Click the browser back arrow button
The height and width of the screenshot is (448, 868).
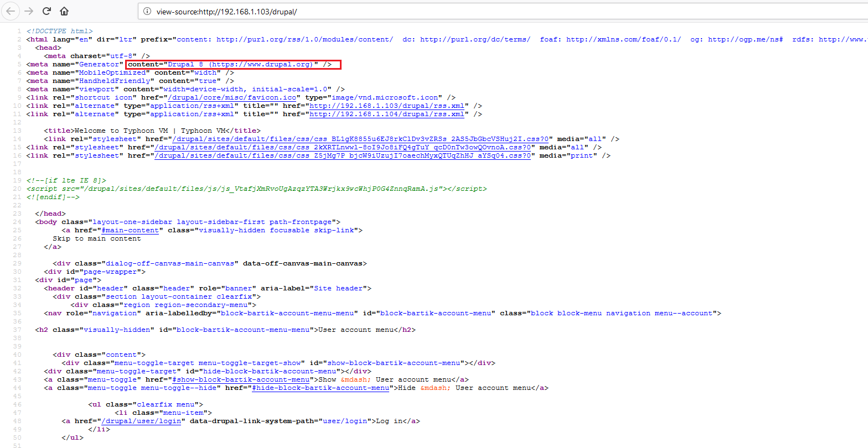pyautogui.click(x=11, y=11)
